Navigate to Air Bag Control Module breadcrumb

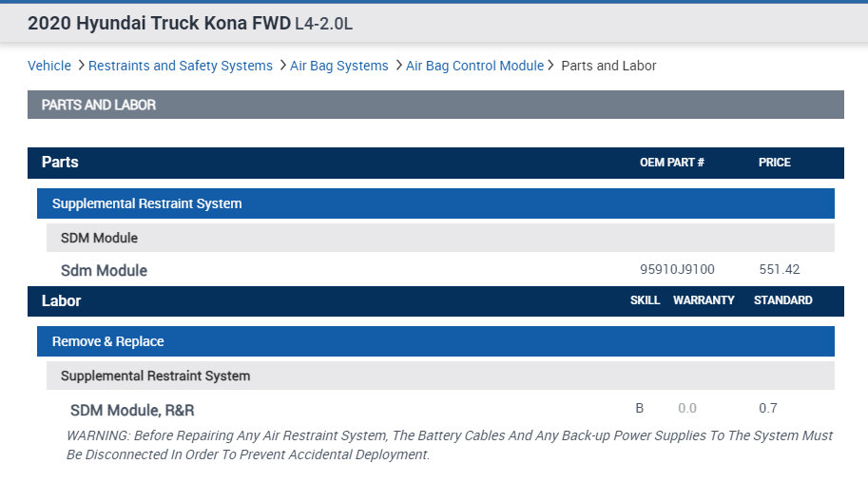[x=474, y=66]
